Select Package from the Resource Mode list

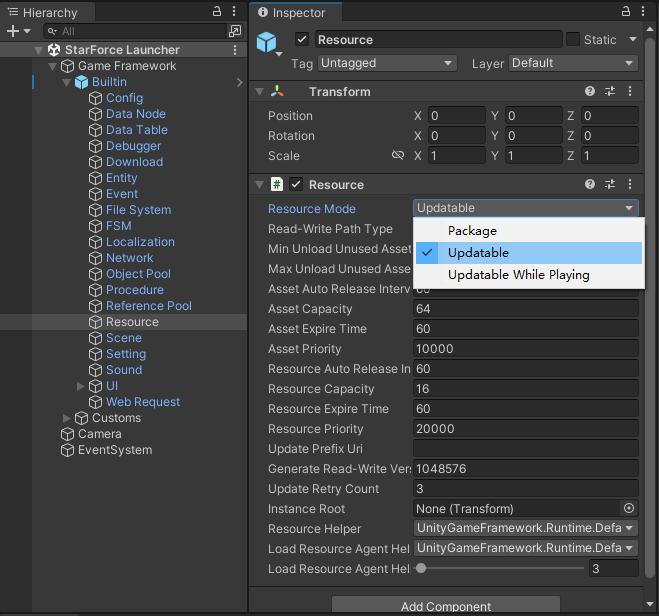click(x=472, y=231)
